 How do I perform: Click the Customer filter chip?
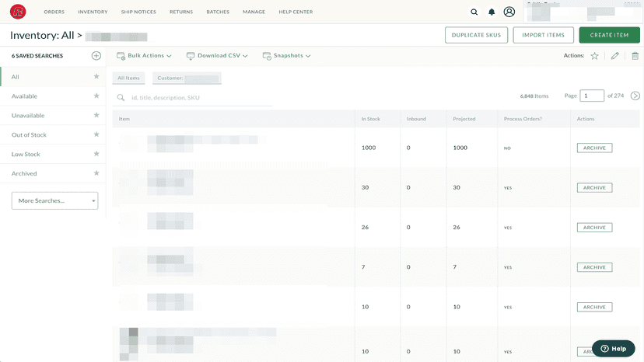click(x=187, y=78)
